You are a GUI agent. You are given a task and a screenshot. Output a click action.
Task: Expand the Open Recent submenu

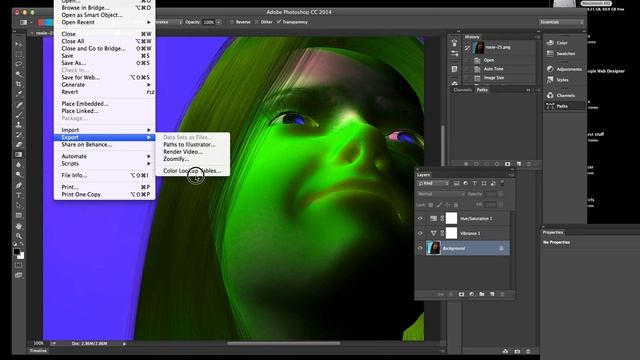click(x=104, y=22)
